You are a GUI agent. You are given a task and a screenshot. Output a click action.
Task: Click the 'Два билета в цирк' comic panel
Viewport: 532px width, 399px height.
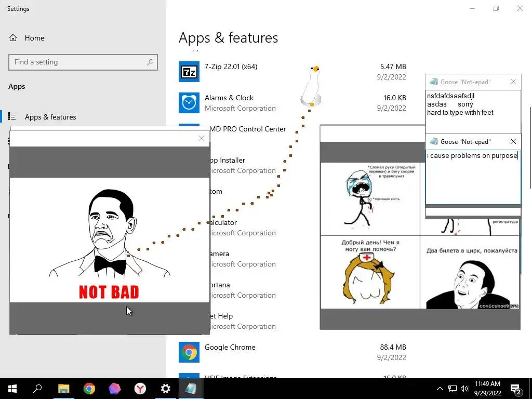(470, 272)
